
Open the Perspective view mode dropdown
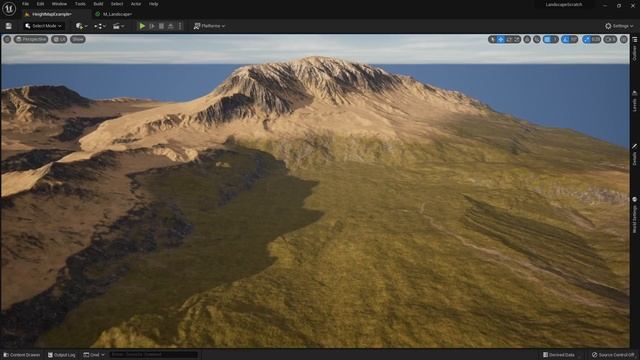coord(31,39)
